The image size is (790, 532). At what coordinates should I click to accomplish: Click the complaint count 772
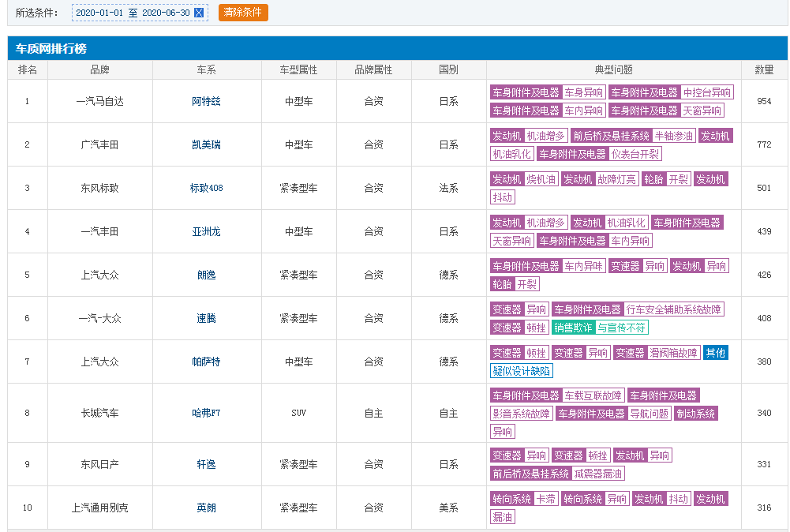point(764,144)
